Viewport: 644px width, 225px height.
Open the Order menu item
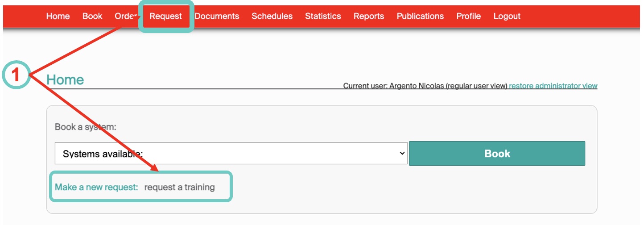point(125,16)
